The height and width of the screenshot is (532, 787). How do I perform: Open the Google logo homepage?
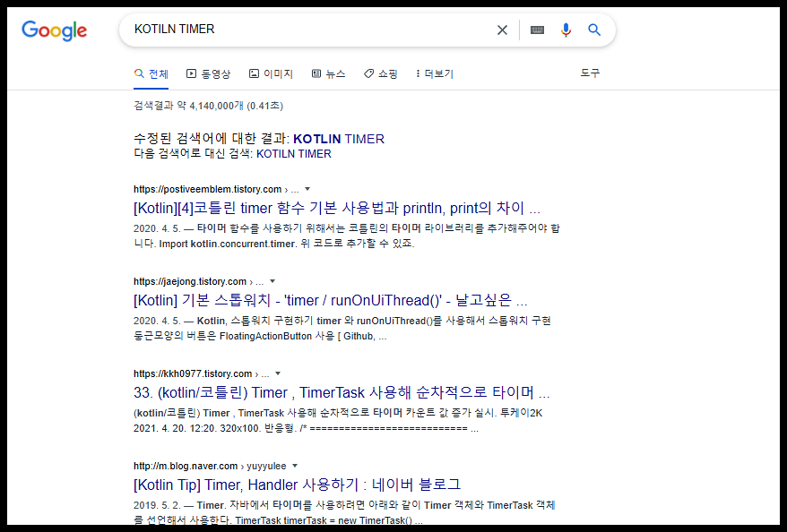click(54, 30)
